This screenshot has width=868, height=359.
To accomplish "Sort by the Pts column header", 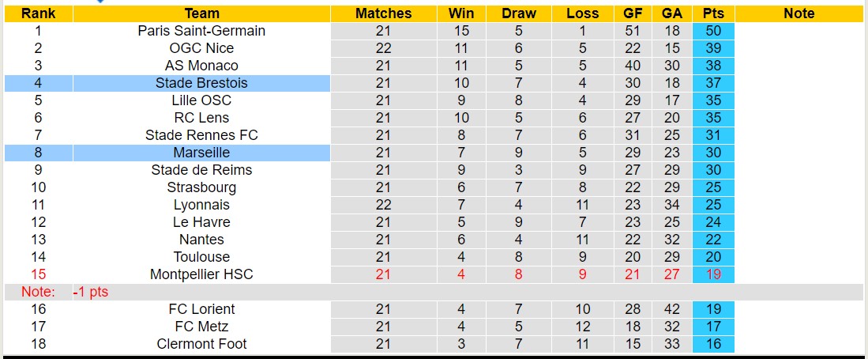I will [x=713, y=13].
